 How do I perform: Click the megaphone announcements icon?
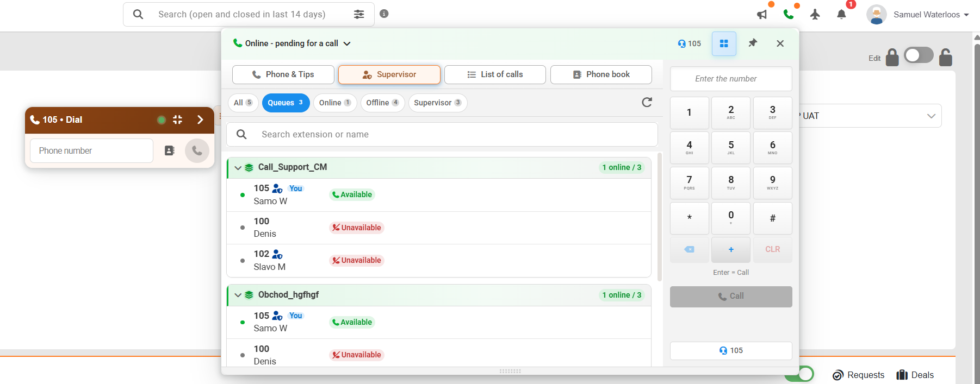pos(762,15)
